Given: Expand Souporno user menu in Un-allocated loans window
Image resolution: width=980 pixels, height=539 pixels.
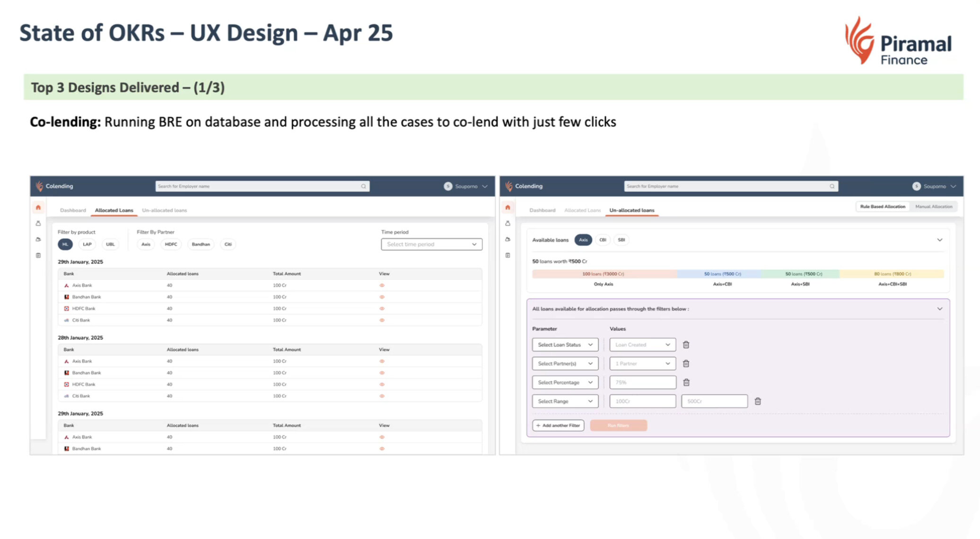Looking at the screenshot, I should pyautogui.click(x=953, y=186).
